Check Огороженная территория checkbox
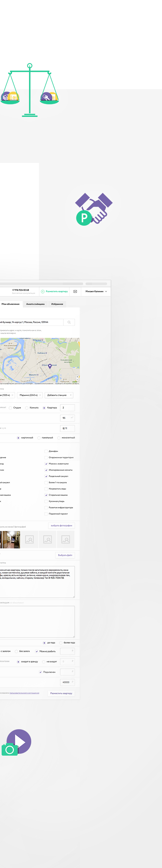 click(46, 458)
